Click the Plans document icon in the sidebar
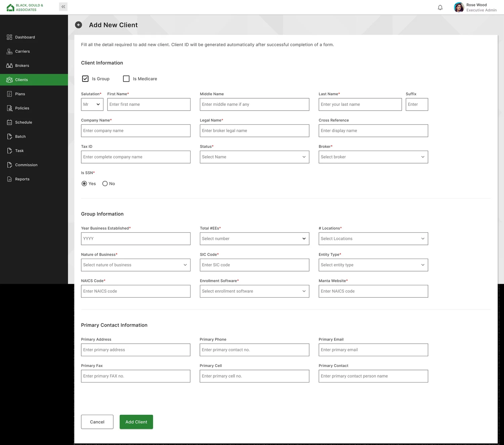 9,94
